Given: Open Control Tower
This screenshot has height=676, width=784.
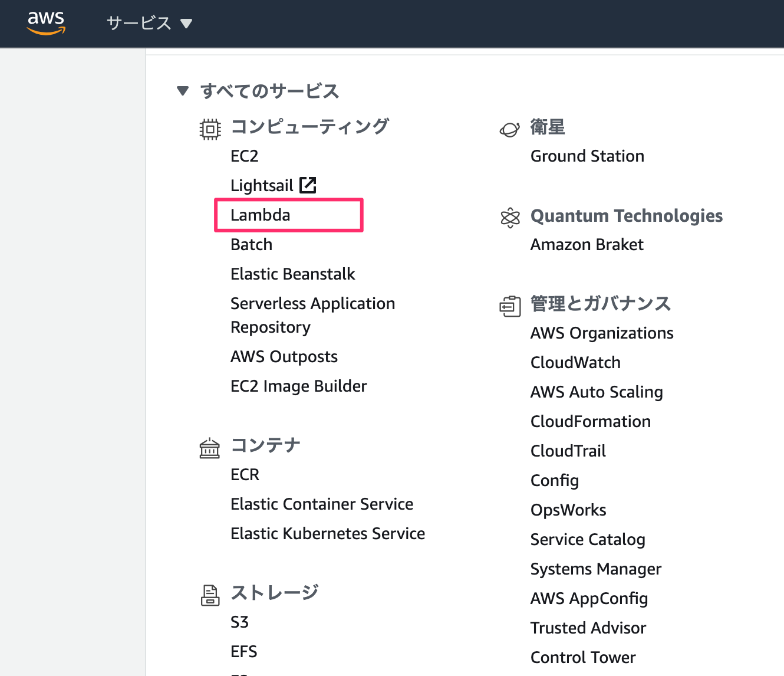Looking at the screenshot, I should pyautogui.click(x=583, y=658).
